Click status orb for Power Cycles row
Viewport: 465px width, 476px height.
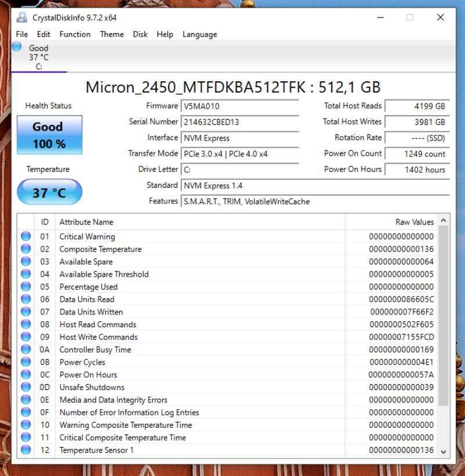[x=26, y=362]
